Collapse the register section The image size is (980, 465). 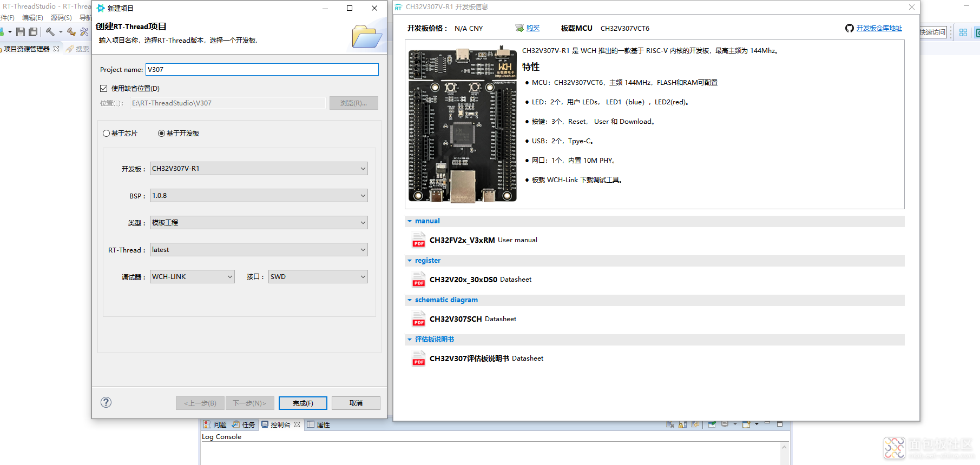tap(410, 261)
